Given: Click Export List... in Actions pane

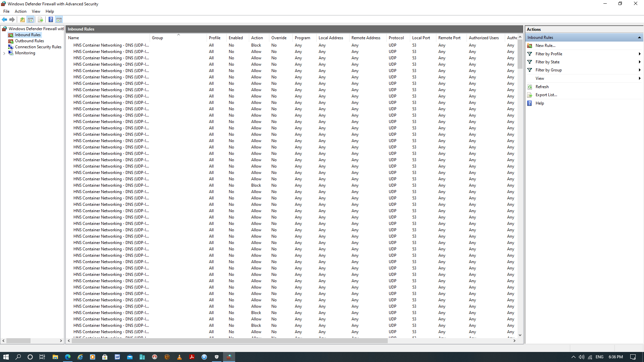Looking at the screenshot, I should [x=546, y=95].
